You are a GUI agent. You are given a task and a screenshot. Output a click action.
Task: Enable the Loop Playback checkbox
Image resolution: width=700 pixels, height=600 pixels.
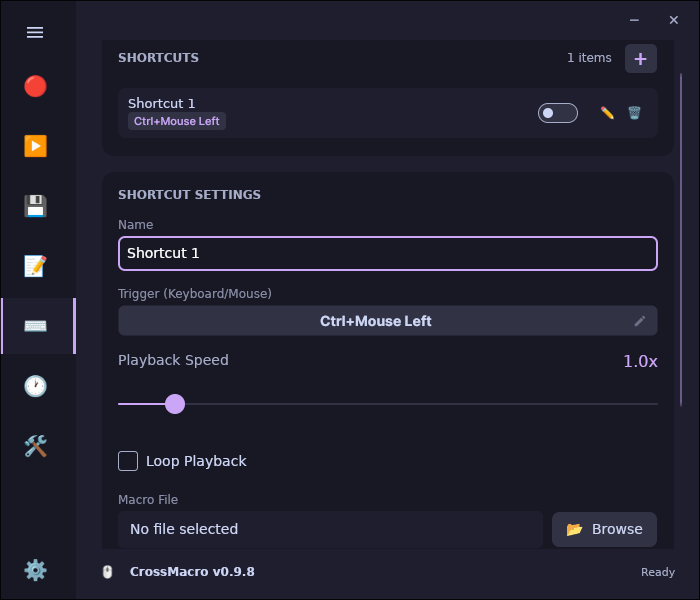point(128,461)
